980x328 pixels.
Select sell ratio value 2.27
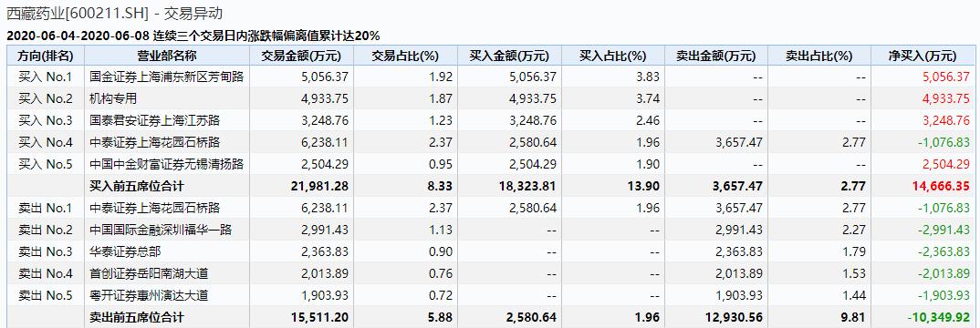pyautogui.click(x=854, y=231)
